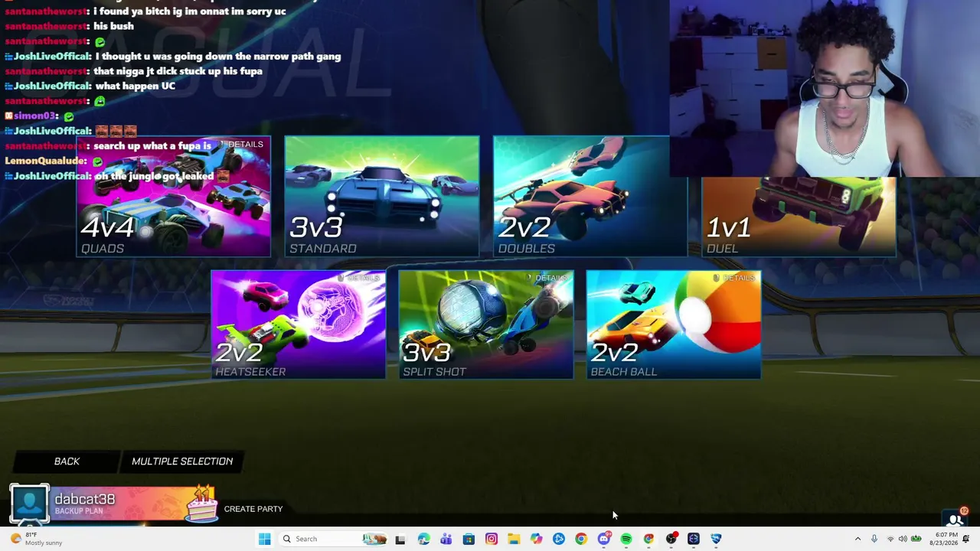View Details for the Heatseeker mode
Image resolution: width=980 pixels, height=551 pixels.
359,278
